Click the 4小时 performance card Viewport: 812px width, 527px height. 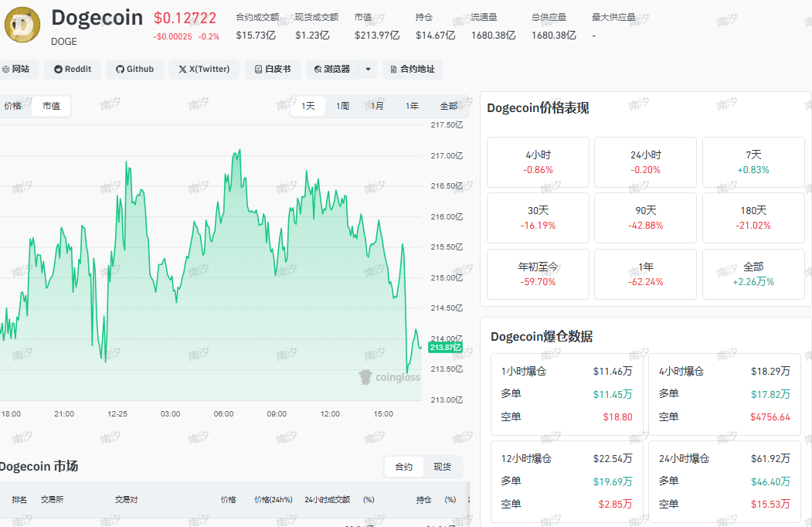tap(538, 162)
